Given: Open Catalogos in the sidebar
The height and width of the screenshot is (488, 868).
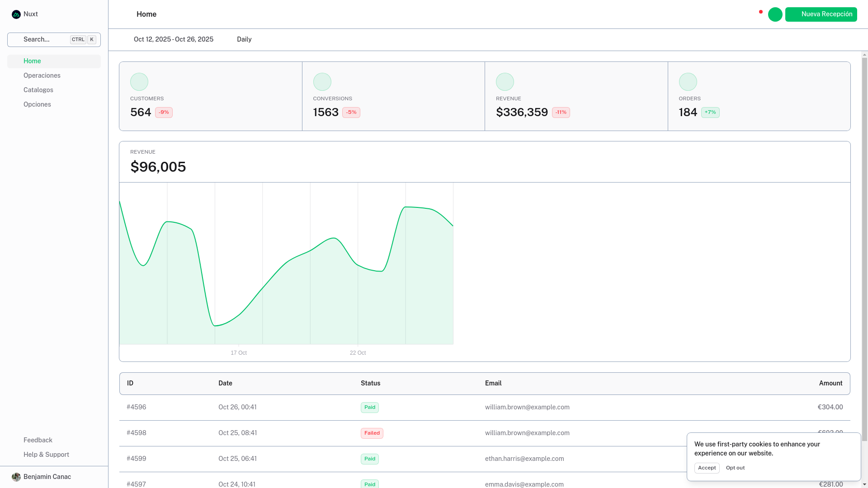Looking at the screenshot, I should 38,90.
